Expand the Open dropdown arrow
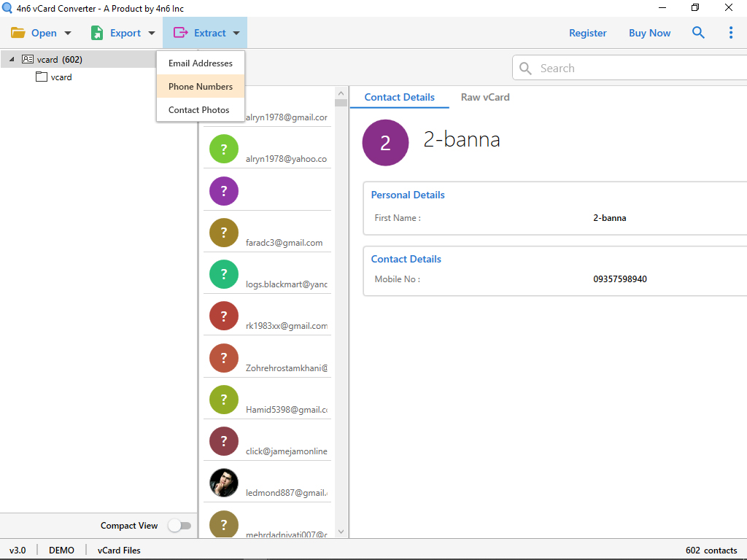The width and height of the screenshot is (747, 560). (68, 33)
